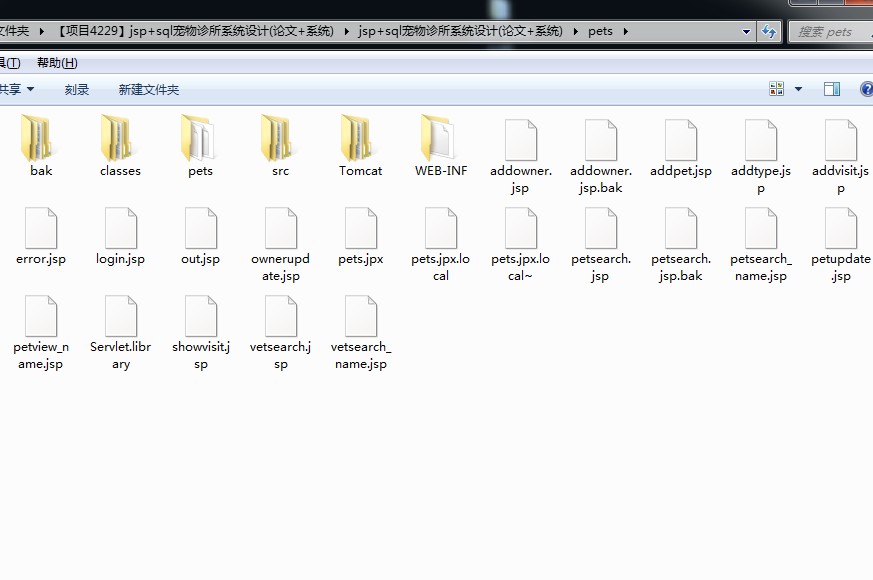Select the addtype.jsp file icon
Screen dimensions: 873x580
[x=761, y=140]
